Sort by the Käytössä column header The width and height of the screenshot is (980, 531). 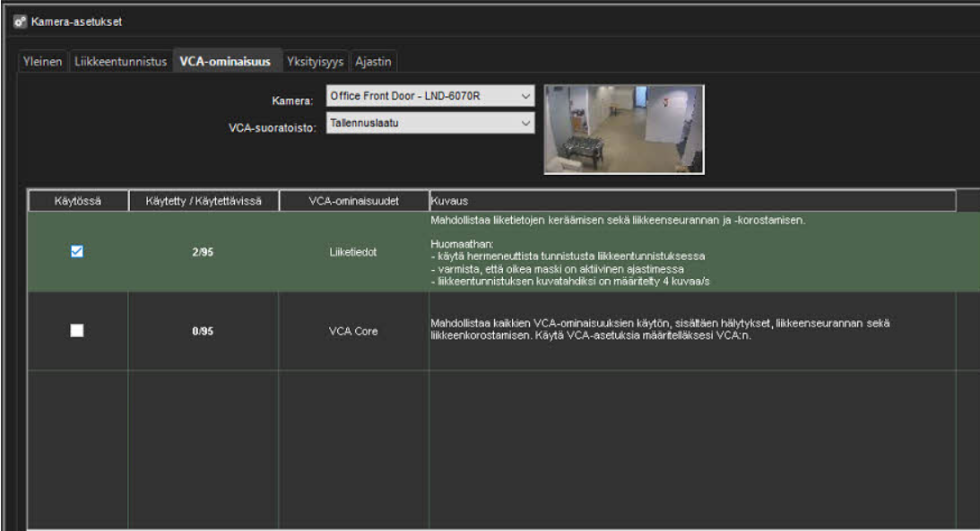(x=77, y=202)
